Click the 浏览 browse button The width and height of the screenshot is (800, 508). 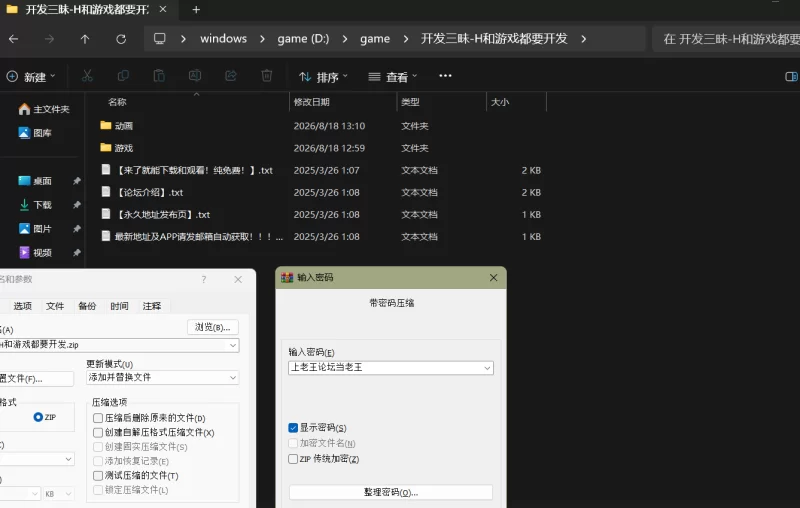(x=213, y=327)
